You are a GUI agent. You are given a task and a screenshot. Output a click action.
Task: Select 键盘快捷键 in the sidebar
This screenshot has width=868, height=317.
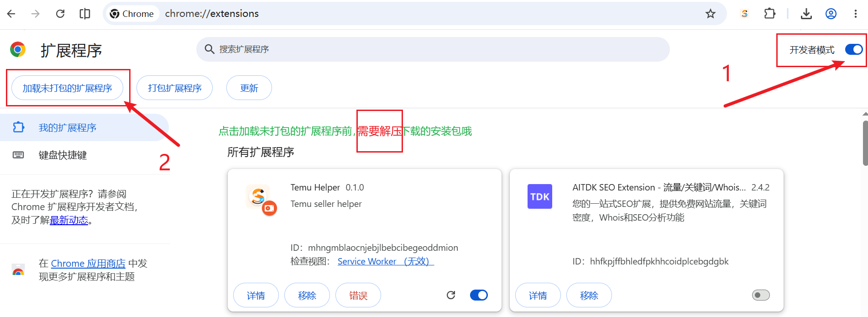84,155
